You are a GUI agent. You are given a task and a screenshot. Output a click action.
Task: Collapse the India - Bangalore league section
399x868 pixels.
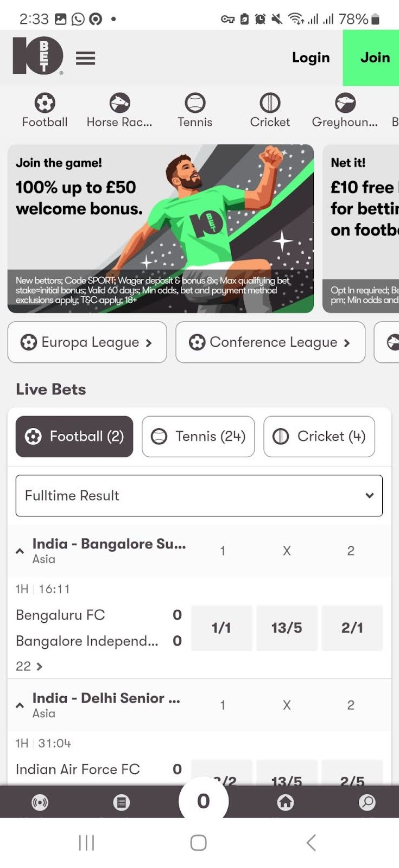click(20, 551)
